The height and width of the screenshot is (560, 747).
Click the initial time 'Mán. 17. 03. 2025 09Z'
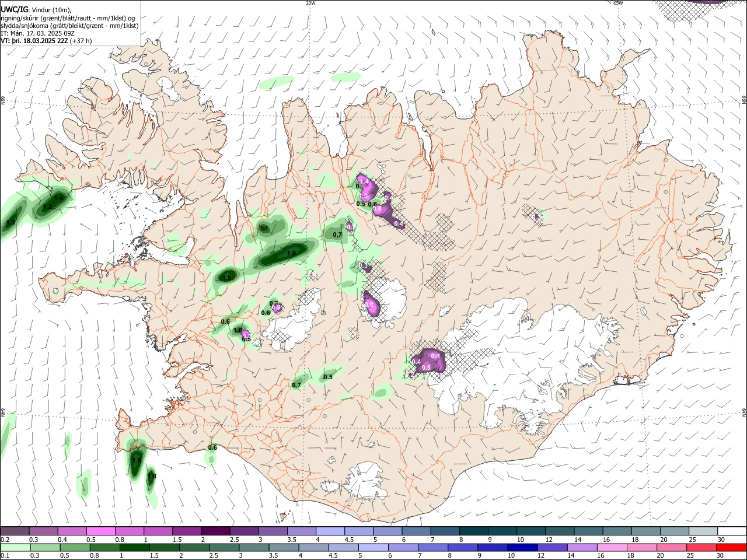42,33
